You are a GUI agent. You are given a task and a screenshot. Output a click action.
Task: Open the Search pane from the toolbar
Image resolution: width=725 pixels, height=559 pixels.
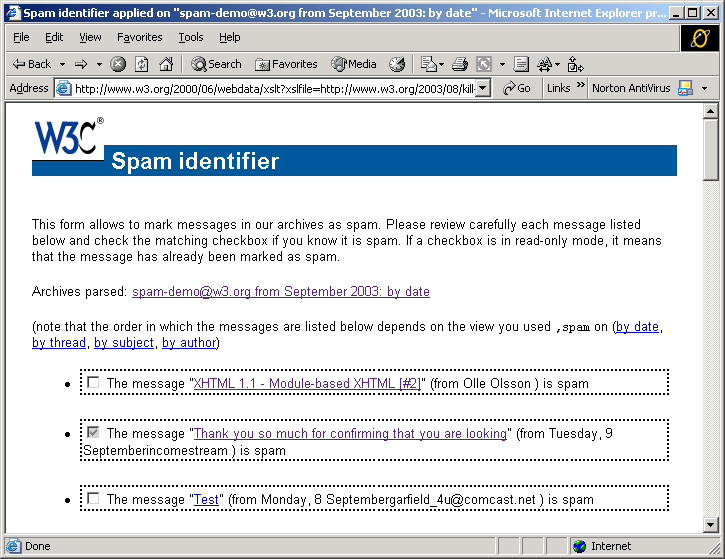click(x=216, y=64)
